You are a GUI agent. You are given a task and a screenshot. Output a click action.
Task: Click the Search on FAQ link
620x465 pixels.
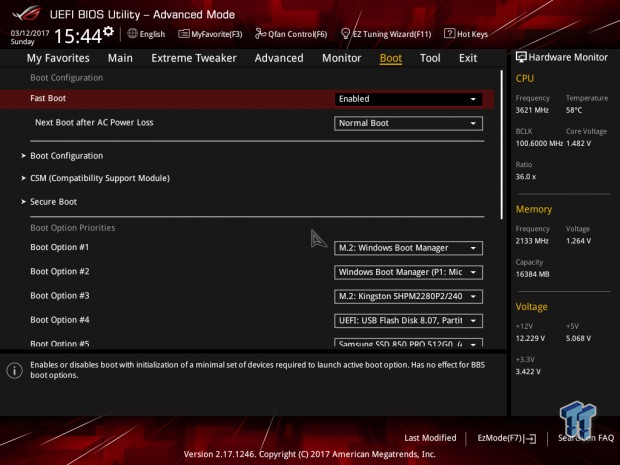click(586, 438)
